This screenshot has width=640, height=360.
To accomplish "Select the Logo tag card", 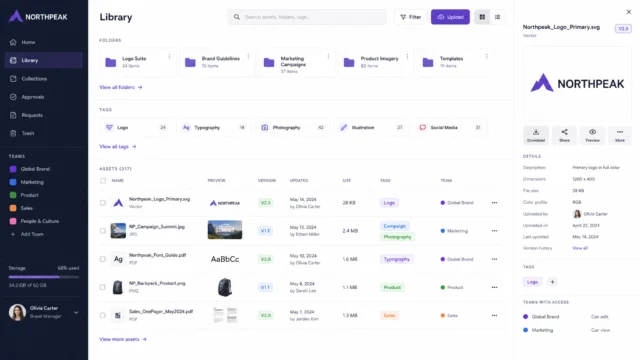I will point(137,128).
